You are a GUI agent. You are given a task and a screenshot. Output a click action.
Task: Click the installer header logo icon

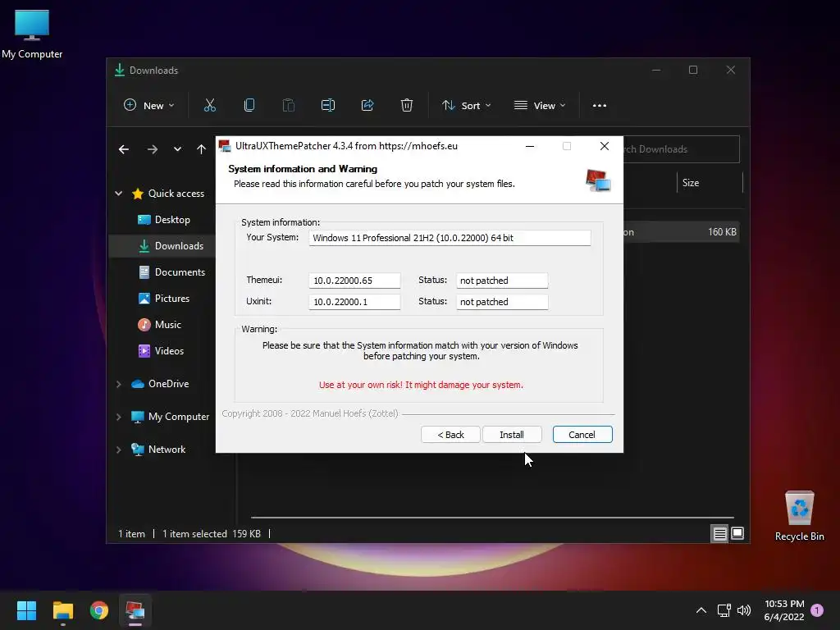point(598,180)
